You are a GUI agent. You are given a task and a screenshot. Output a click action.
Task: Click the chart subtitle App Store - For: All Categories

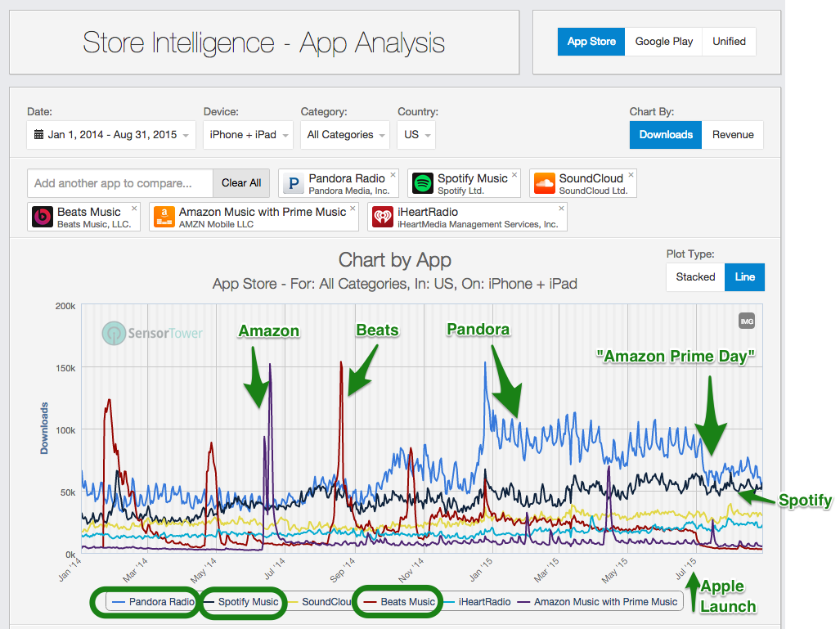tap(395, 284)
